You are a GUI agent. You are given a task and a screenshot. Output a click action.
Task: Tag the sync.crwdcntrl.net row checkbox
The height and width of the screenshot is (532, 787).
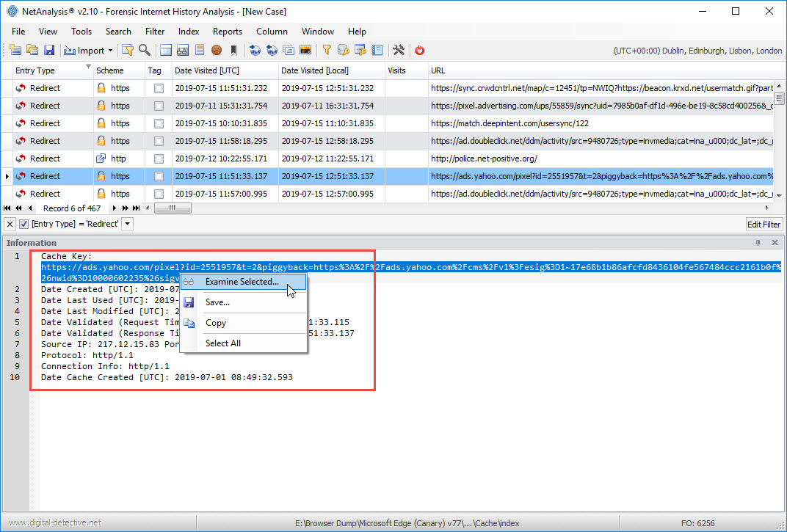[159, 88]
